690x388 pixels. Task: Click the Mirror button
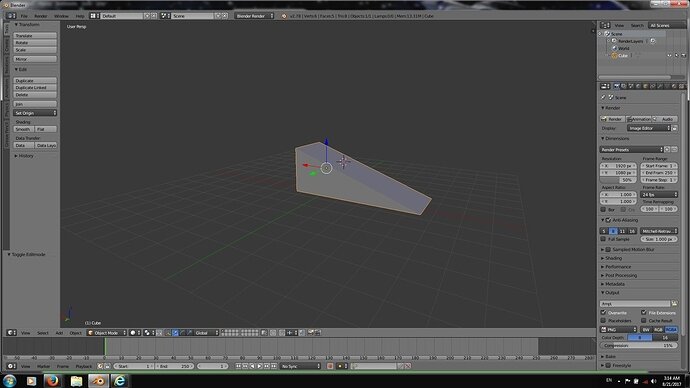pyautogui.click(x=35, y=59)
